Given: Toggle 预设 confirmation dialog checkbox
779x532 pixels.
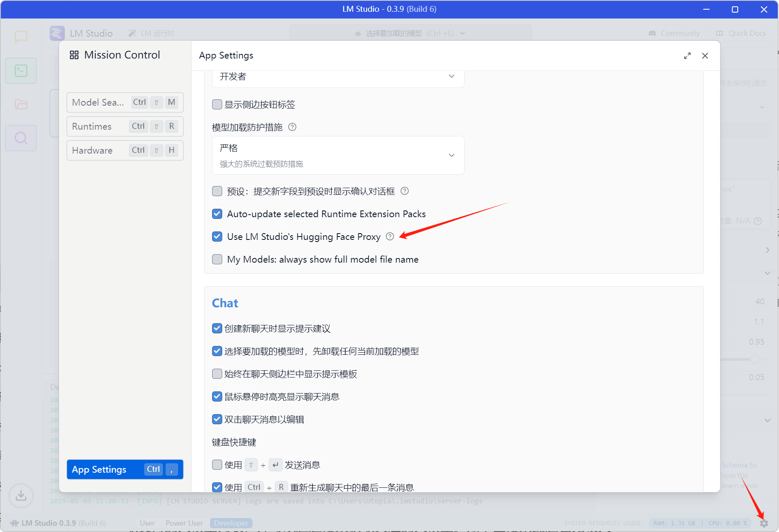Looking at the screenshot, I should [217, 191].
